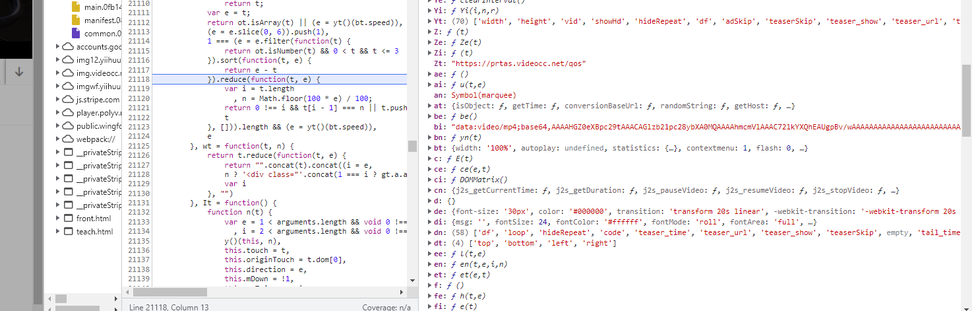Expand the 'at' object in scope variables
This screenshot has width=980, height=311.
pyautogui.click(x=431, y=106)
